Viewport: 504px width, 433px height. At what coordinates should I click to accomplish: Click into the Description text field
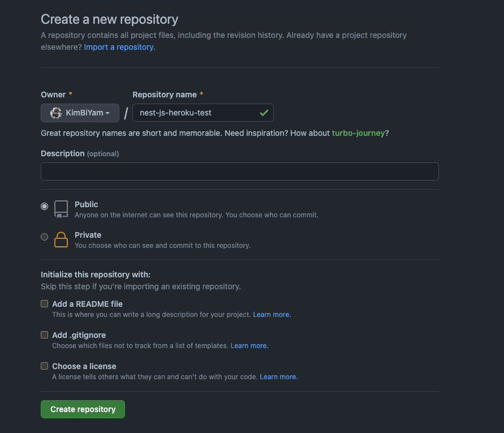[x=239, y=172]
